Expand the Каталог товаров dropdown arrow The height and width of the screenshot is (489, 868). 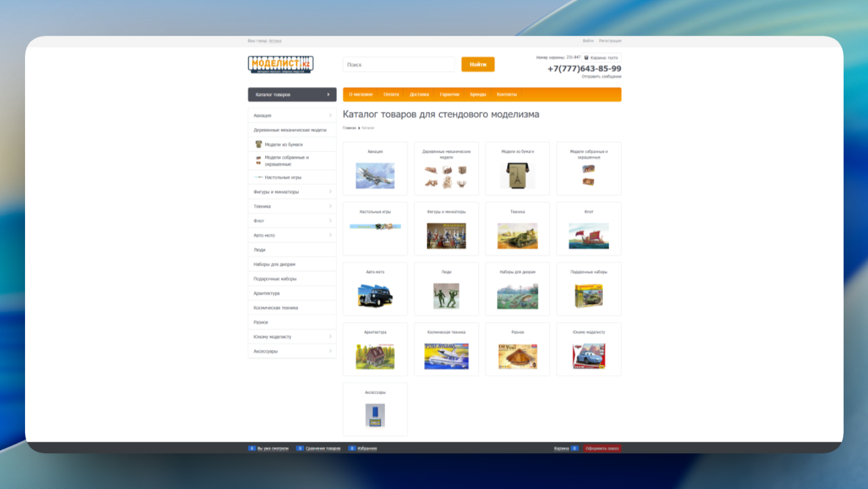pyautogui.click(x=328, y=94)
